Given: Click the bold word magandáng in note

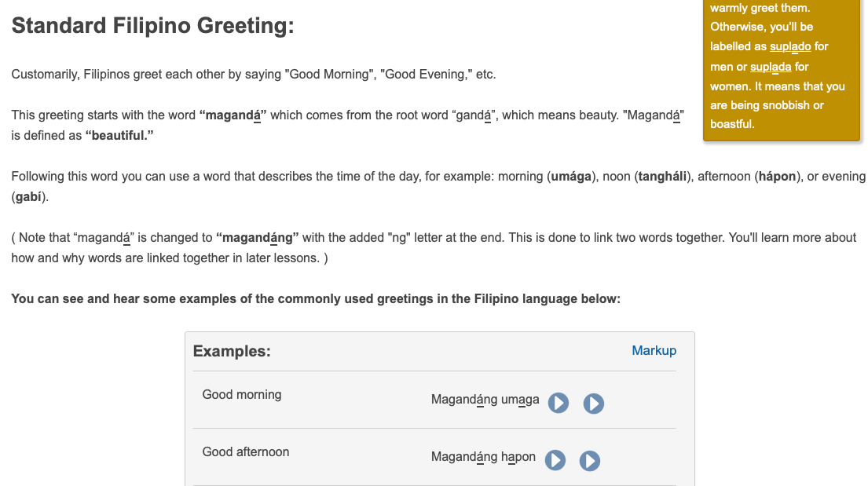Looking at the screenshot, I should tap(258, 237).
